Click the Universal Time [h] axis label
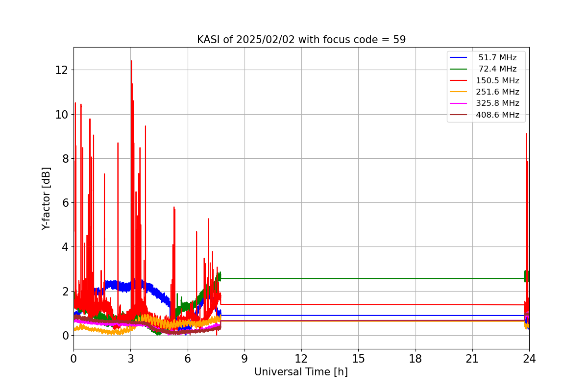Screen dimensions: 588x392 click(301, 372)
